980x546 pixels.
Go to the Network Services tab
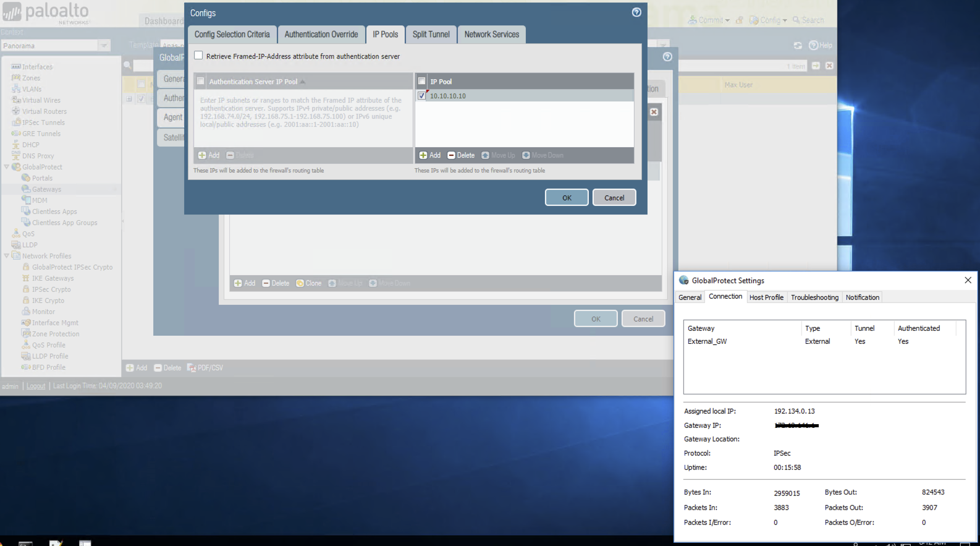click(492, 35)
